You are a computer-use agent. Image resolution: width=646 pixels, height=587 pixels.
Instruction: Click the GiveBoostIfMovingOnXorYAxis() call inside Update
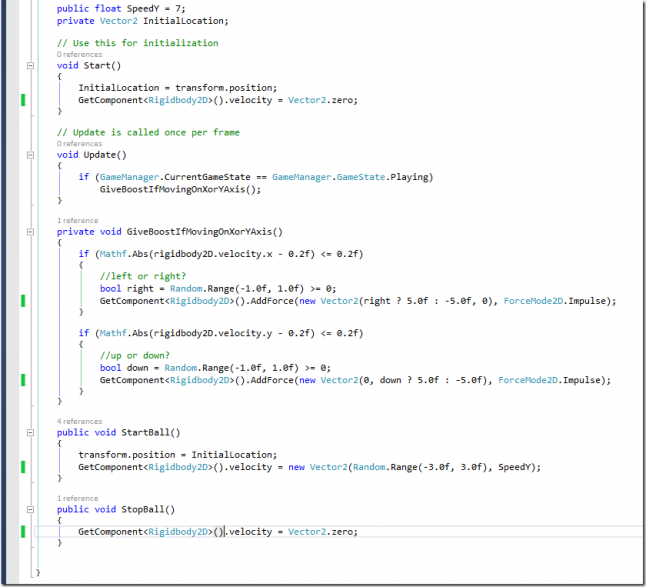coord(180,188)
